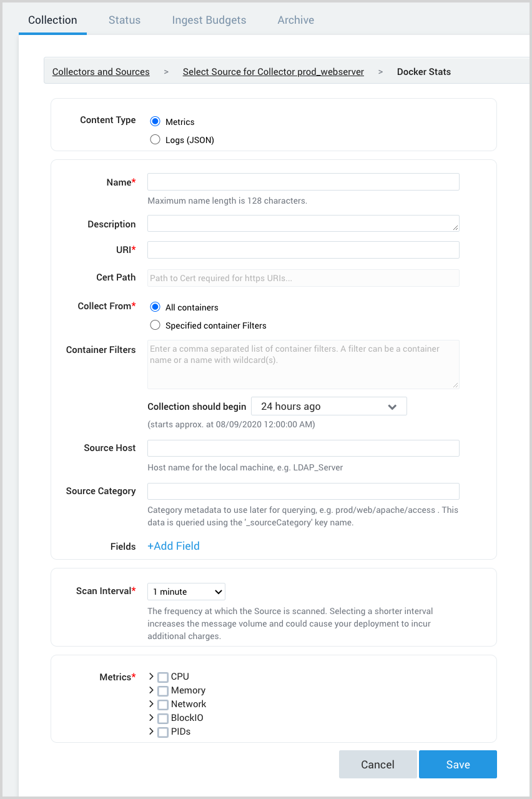Click the Save button
The height and width of the screenshot is (799, 532).
[458, 765]
